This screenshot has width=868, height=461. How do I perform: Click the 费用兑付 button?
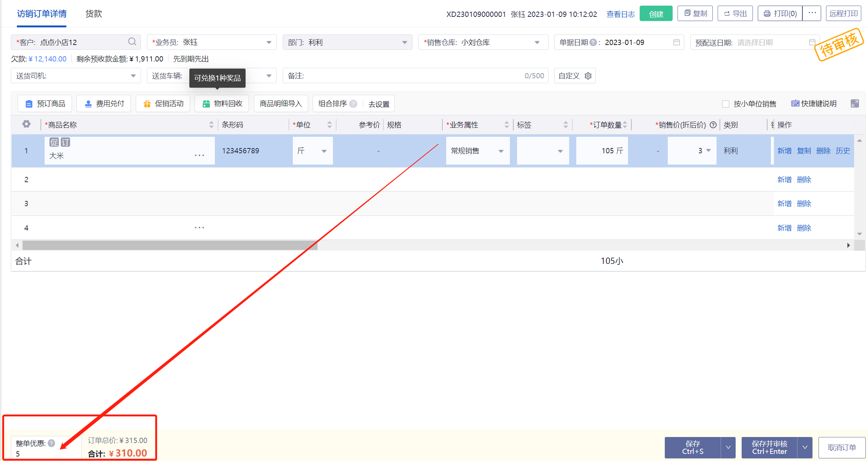pos(104,104)
